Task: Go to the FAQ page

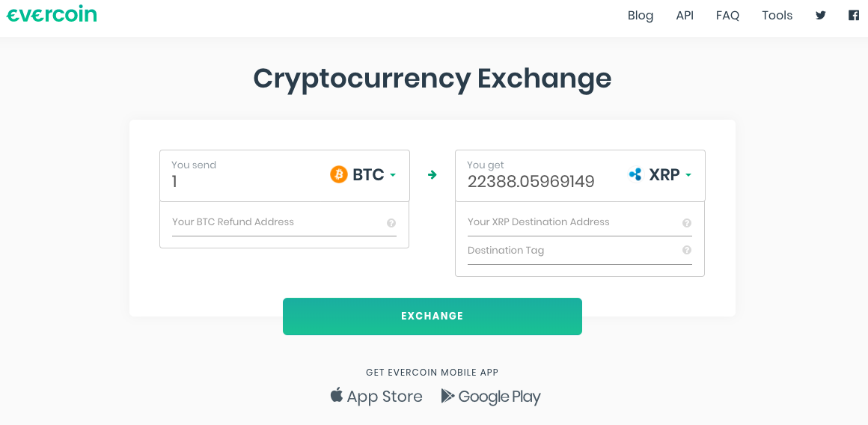Action: (727, 15)
